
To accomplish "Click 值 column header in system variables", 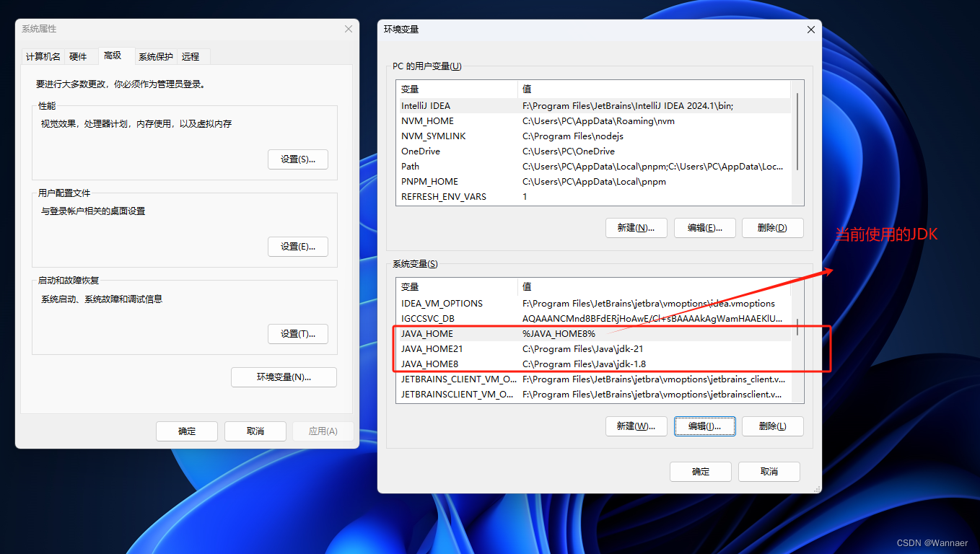I will (655, 287).
